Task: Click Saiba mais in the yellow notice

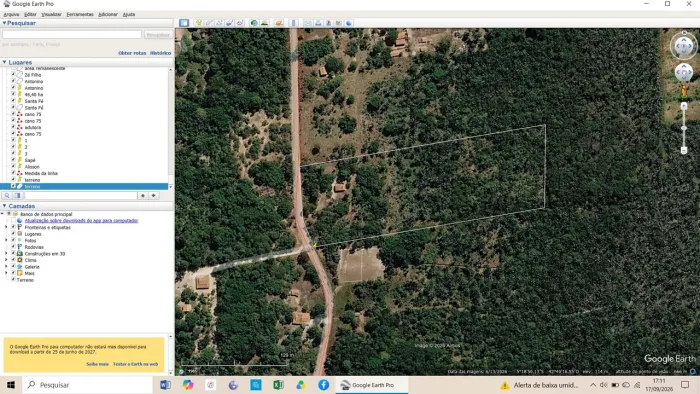Action: point(97,364)
